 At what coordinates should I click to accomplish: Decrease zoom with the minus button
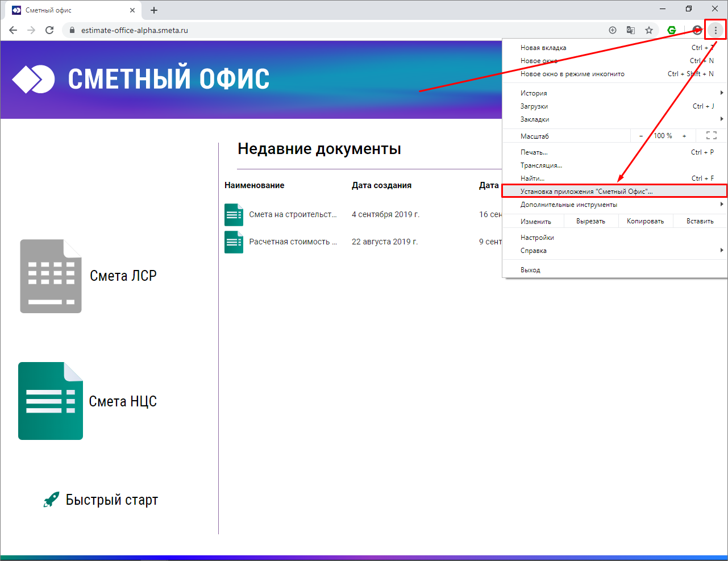pyautogui.click(x=641, y=136)
